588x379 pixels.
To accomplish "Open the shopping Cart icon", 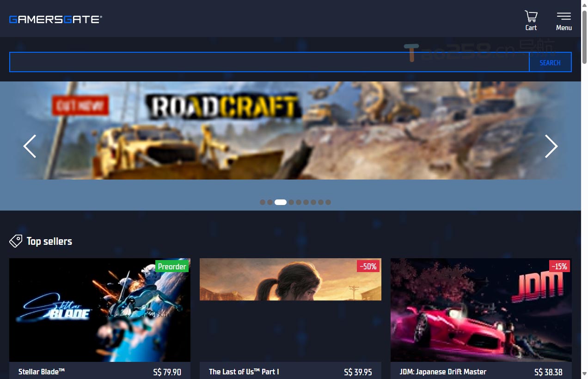I will click(531, 21).
